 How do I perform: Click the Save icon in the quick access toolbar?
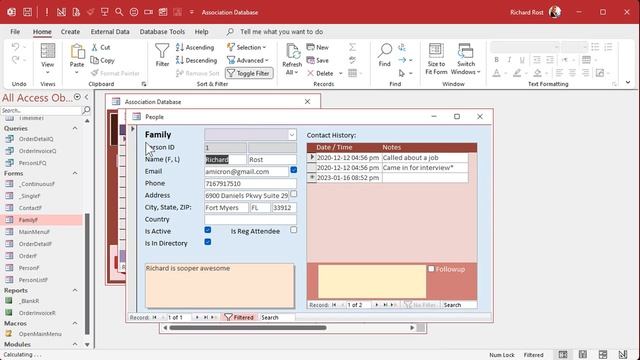(27, 12)
